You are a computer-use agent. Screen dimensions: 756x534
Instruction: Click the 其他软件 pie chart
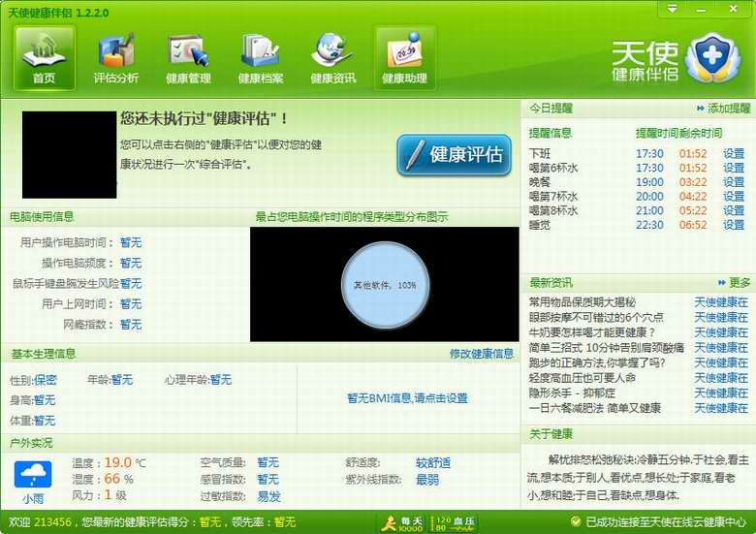(x=384, y=285)
